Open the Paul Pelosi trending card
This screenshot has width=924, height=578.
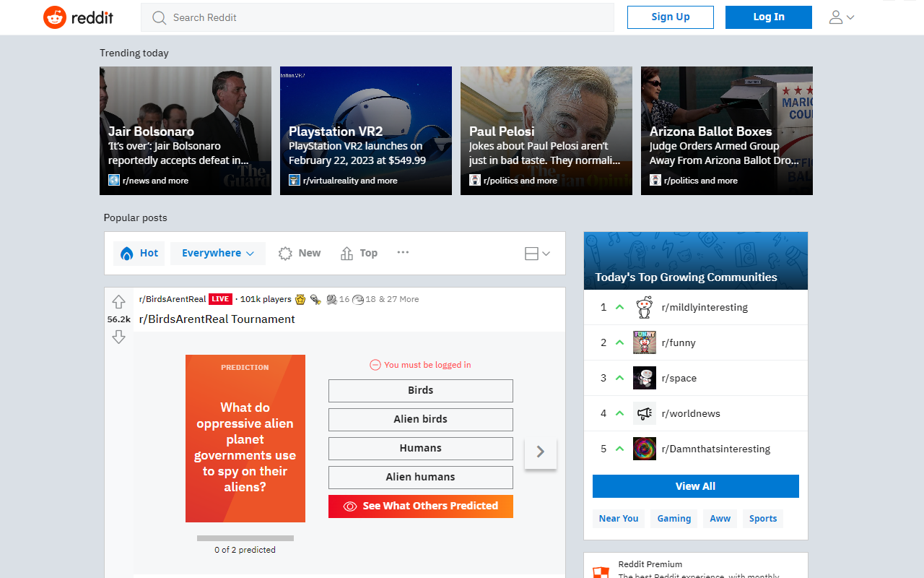[546, 131]
